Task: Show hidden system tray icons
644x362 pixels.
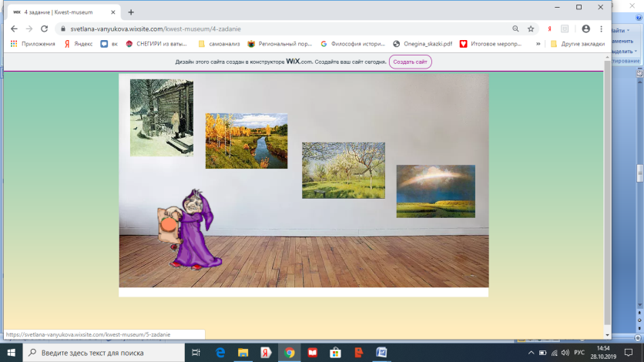Action: click(x=531, y=353)
